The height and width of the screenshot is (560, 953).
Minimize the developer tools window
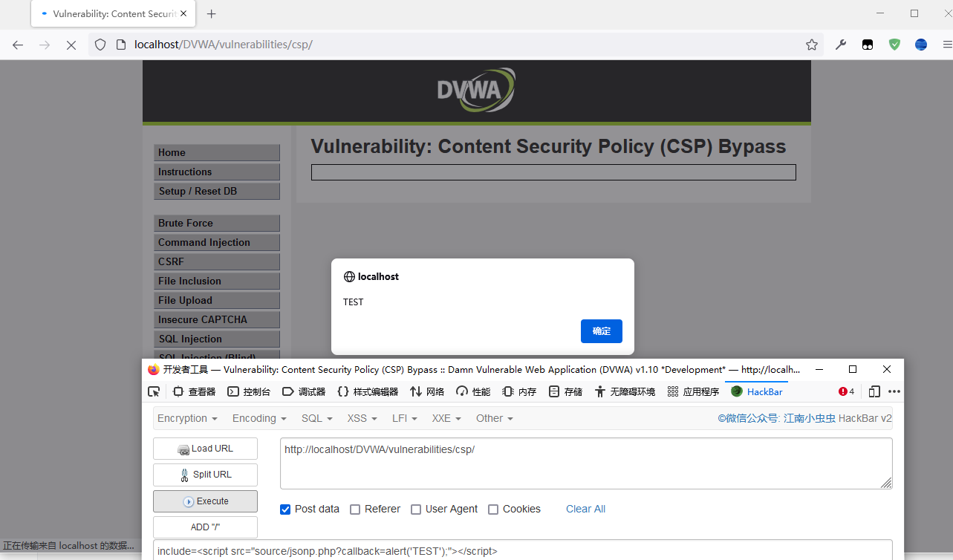tap(819, 369)
